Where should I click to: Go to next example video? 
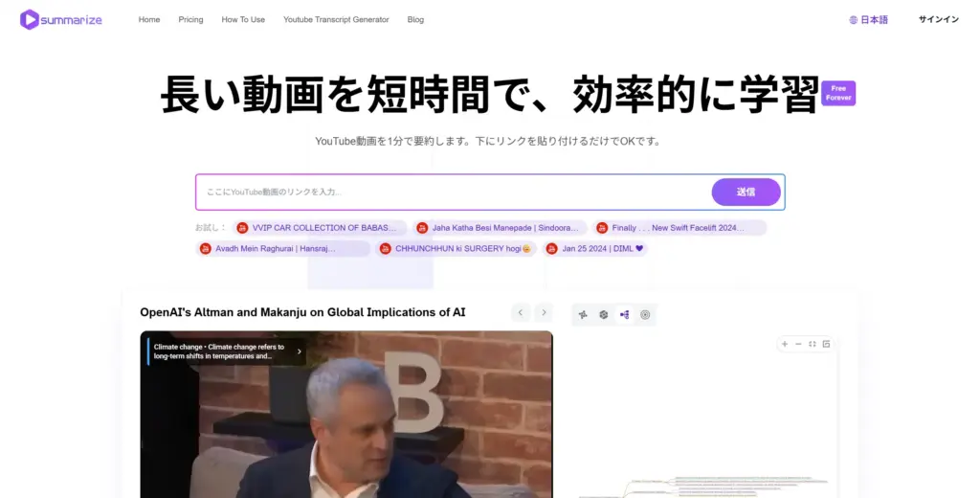tap(544, 312)
